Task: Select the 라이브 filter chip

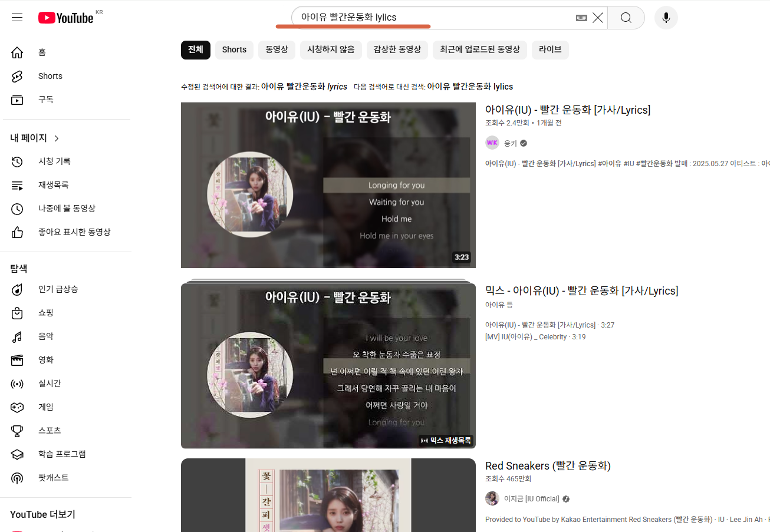Action: point(550,49)
